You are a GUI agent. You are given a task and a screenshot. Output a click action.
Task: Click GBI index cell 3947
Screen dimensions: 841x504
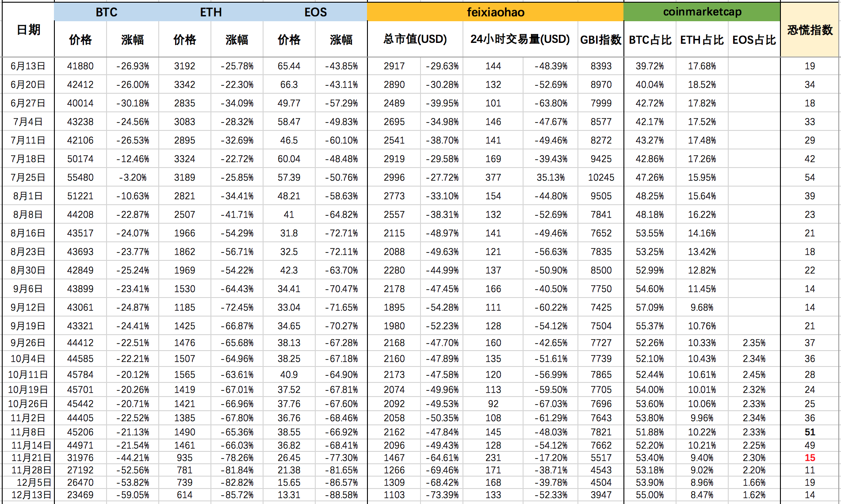point(601,495)
